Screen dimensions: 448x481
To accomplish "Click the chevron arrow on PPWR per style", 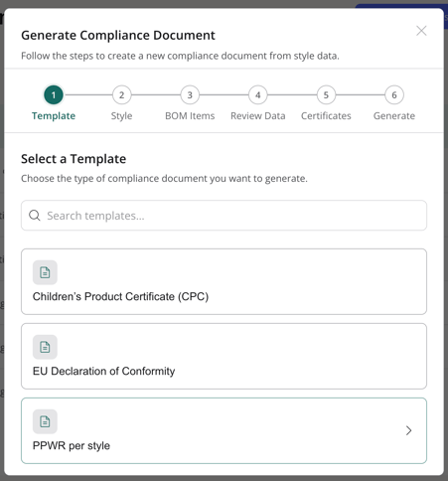I will point(409,430).
